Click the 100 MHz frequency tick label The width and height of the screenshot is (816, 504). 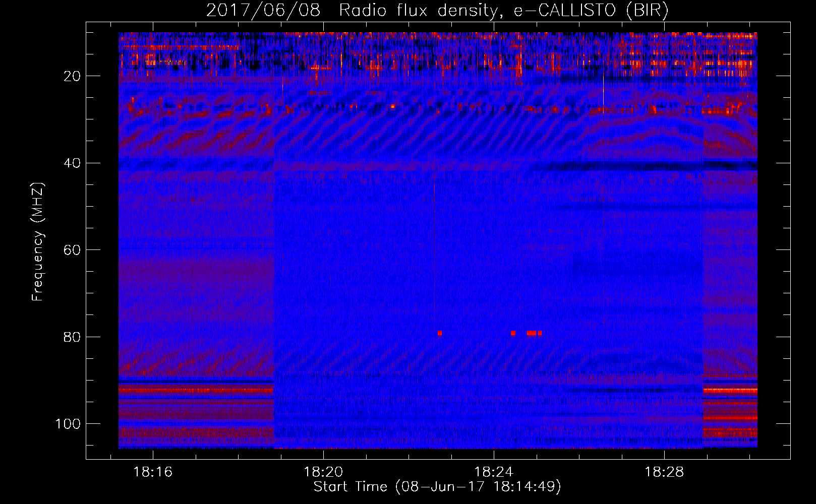[x=68, y=424]
